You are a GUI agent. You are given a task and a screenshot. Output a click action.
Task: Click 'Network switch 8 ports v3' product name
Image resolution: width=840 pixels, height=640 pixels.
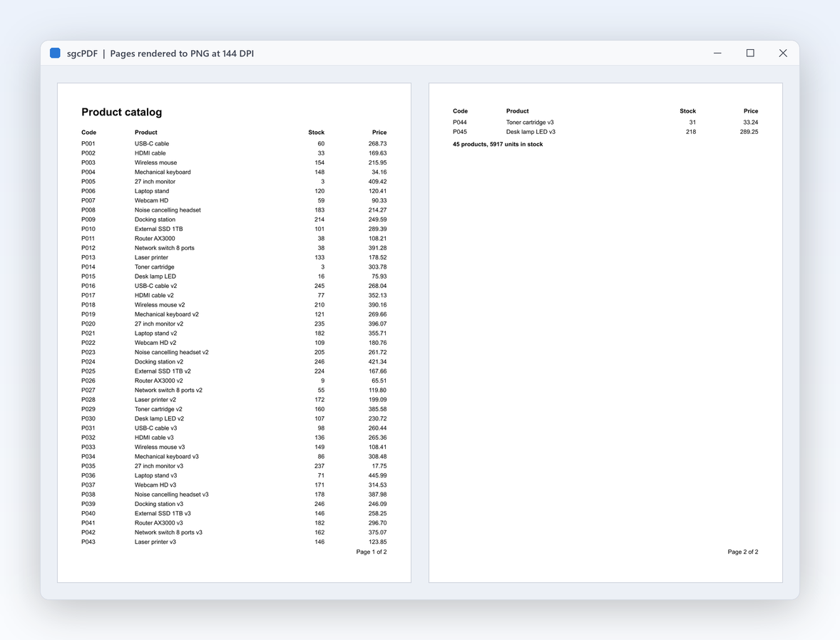169,532
